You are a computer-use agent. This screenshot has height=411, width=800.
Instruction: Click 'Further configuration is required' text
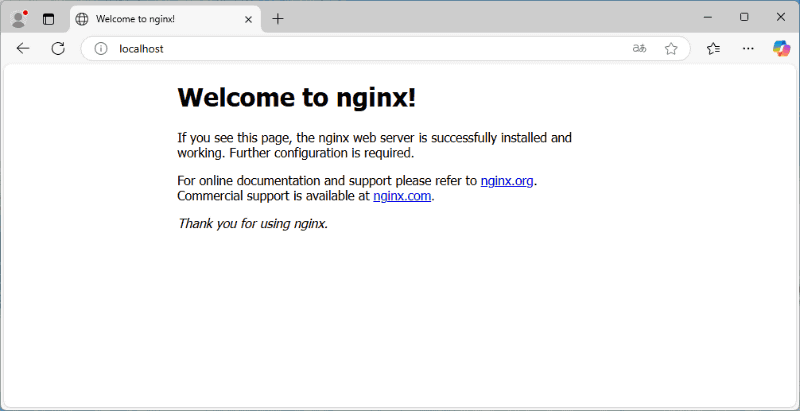coord(320,152)
